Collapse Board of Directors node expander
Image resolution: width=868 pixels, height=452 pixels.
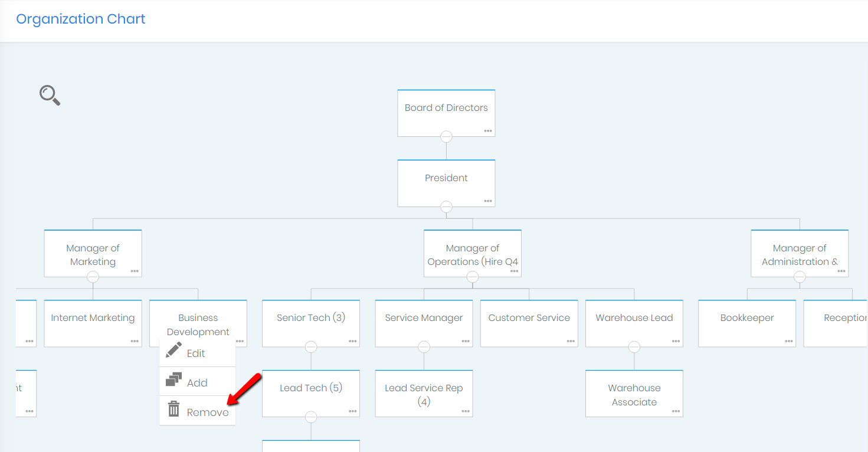(446, 137)
